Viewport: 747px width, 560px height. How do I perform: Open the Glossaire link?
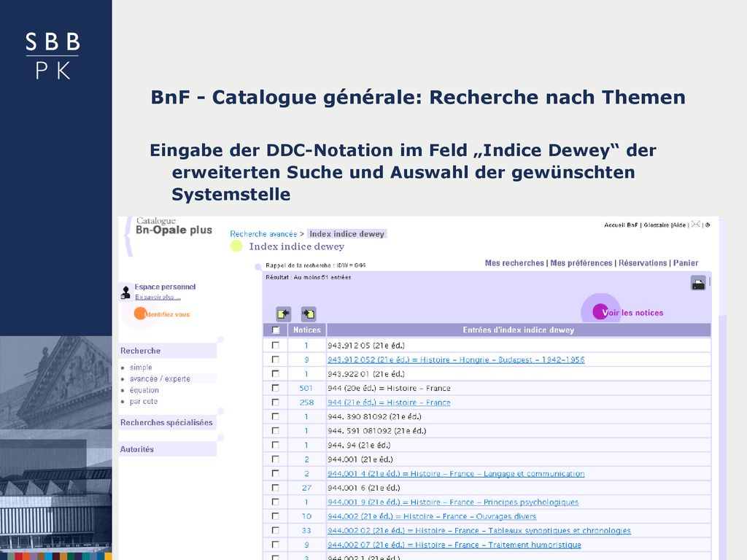tap(657, 225)
